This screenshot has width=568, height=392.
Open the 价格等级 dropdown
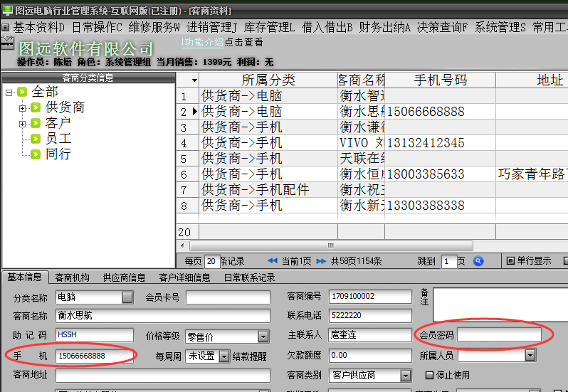point(263,337)
